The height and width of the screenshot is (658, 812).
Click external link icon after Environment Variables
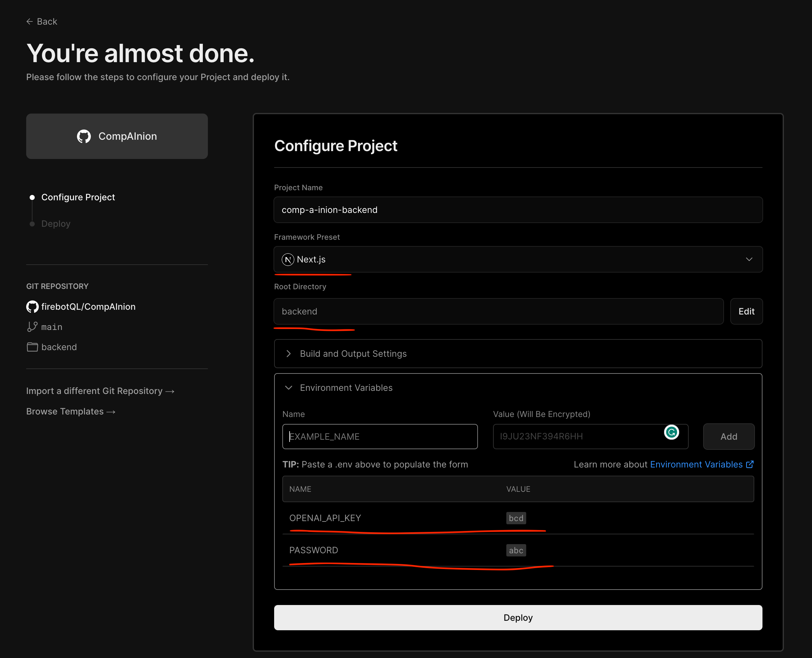pos(750,465)
